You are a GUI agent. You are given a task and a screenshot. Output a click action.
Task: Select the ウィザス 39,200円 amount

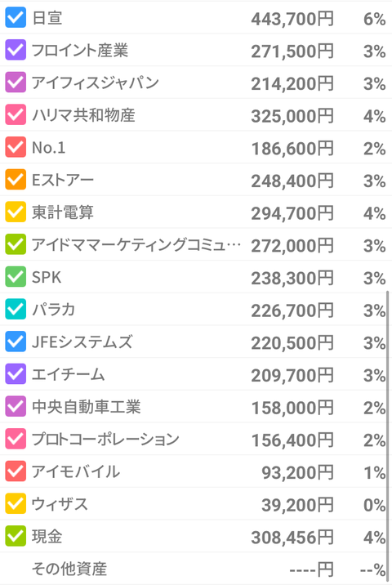[297, 505]
